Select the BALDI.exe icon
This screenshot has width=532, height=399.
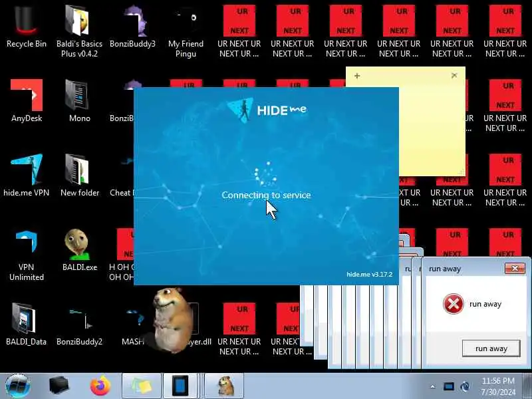pos(79,251)
